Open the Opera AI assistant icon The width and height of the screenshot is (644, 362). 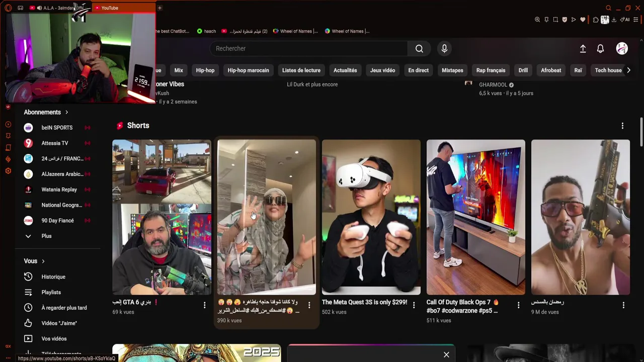point(624,20)
